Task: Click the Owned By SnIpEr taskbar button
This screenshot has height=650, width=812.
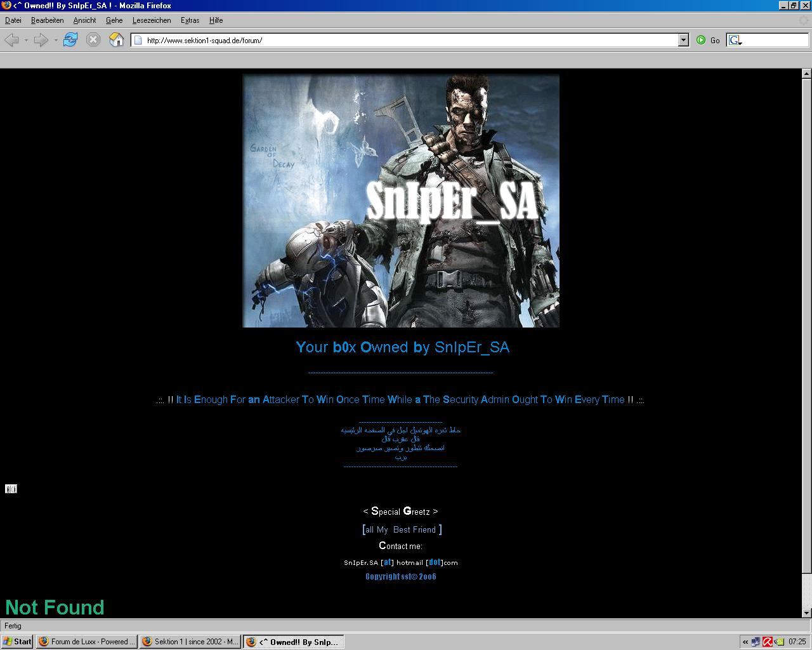Action: tap(293, 642)
